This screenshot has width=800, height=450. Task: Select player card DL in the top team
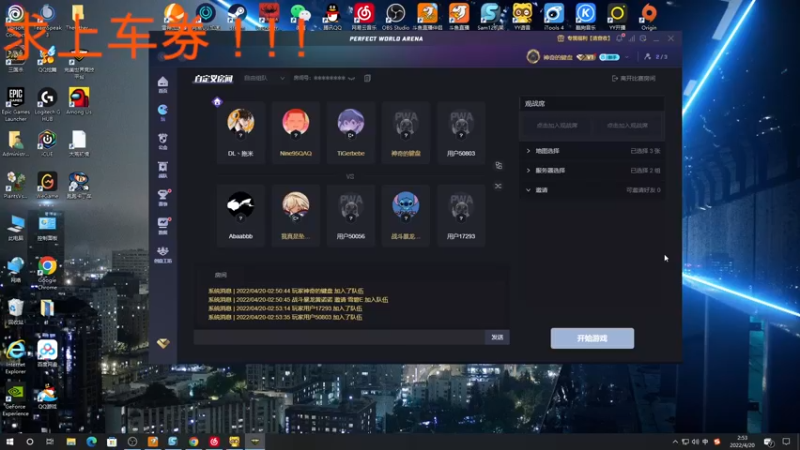click(240, 132)
